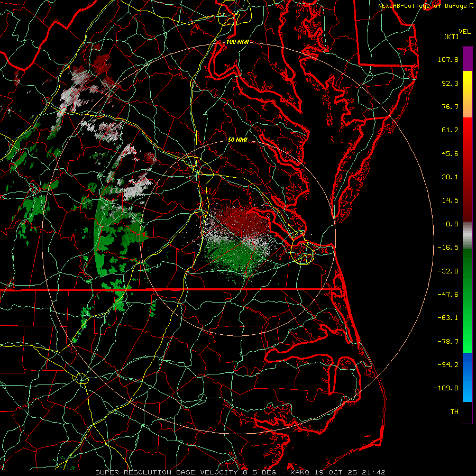Click the -63.1 legend value
The image size is (476, 476).
448,318
